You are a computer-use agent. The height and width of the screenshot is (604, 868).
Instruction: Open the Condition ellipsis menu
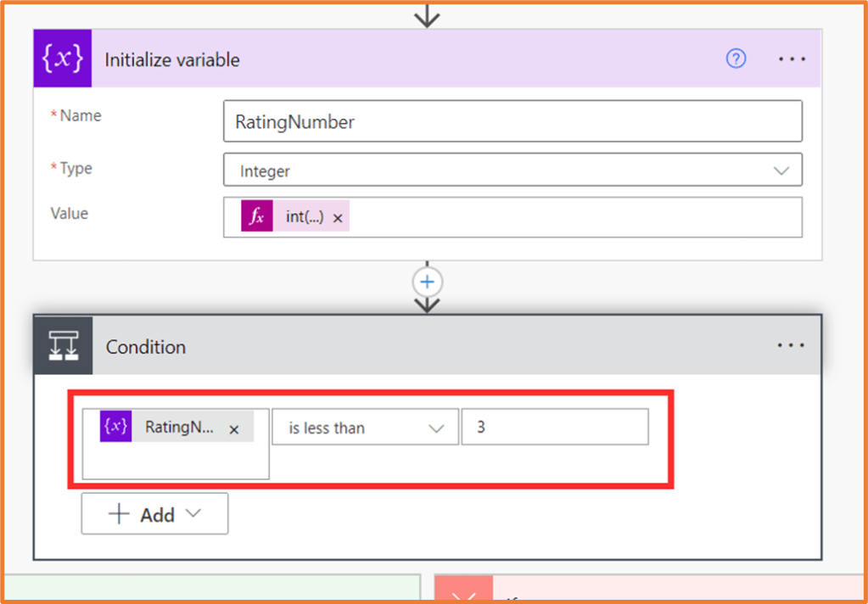(791, 345)
